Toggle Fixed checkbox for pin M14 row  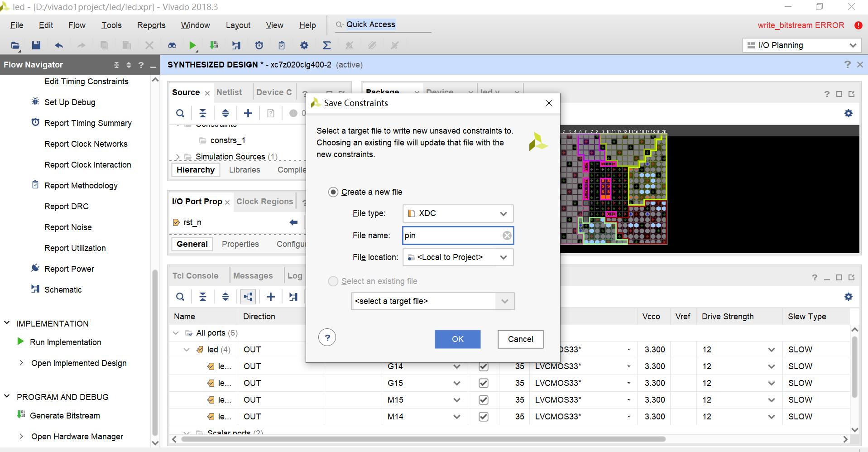pos(484,417)
